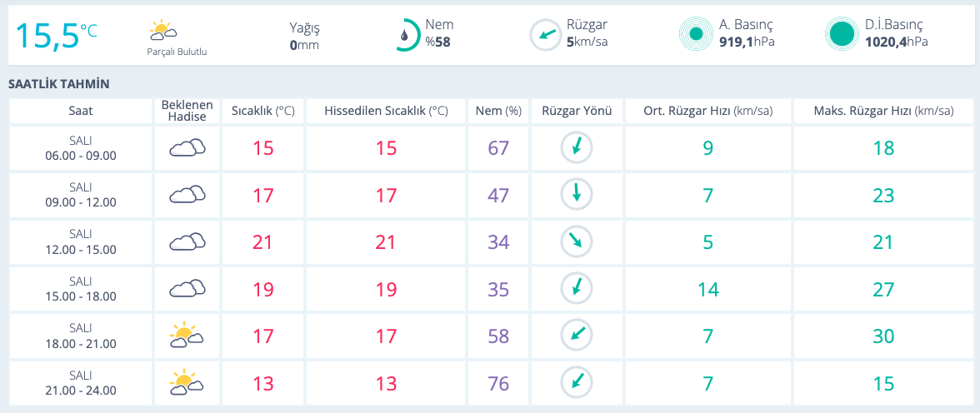Click the partly sunny icon for 21.00 - 24.00
Viewport: 980px width, 413px height.
click(x=187, y=384)
